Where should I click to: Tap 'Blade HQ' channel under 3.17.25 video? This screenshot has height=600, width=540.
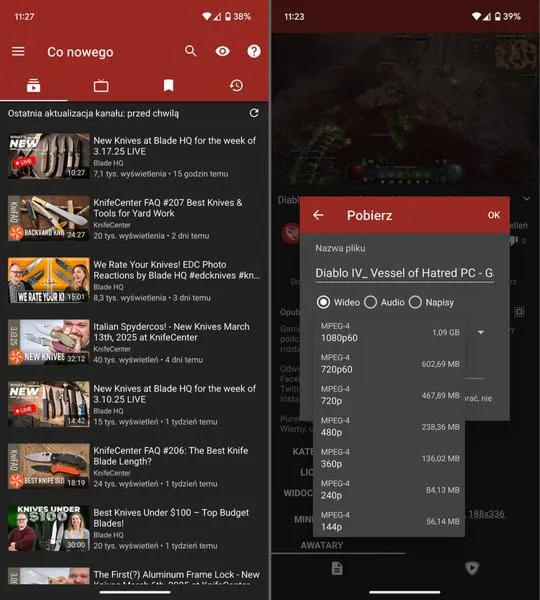[108, 163]
